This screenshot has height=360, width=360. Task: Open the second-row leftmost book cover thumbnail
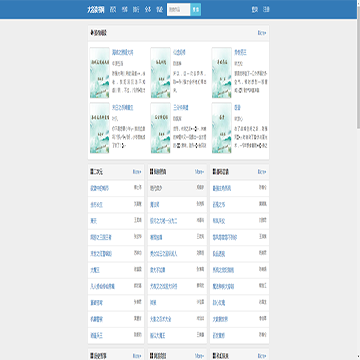100,128
